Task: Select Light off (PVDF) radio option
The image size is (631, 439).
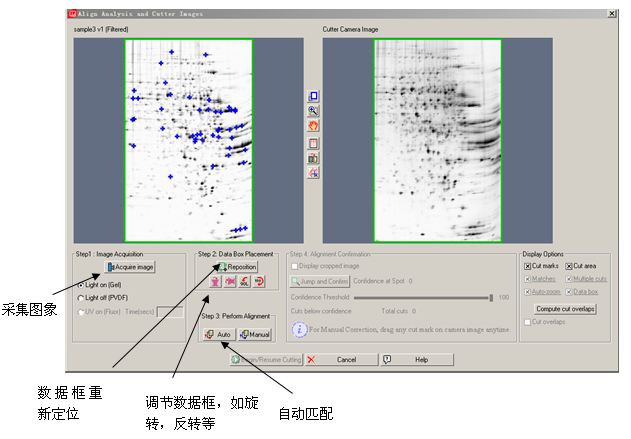Action: click(81, 298)
